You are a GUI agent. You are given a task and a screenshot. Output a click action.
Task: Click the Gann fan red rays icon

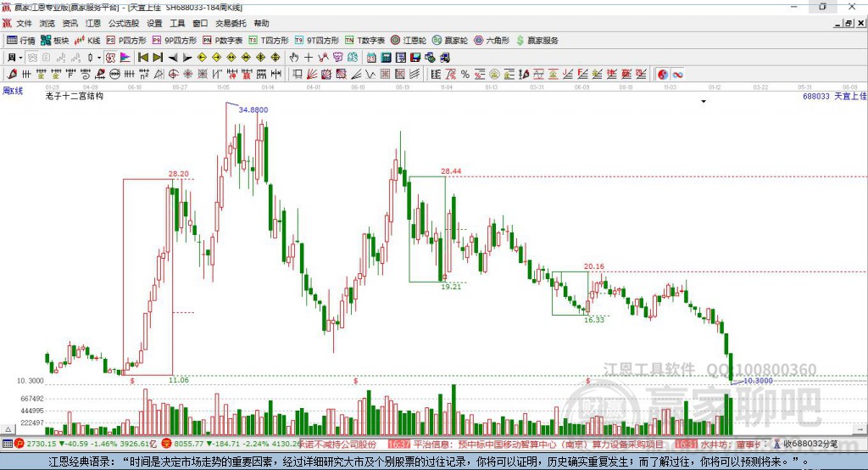[x=312, y=75]
